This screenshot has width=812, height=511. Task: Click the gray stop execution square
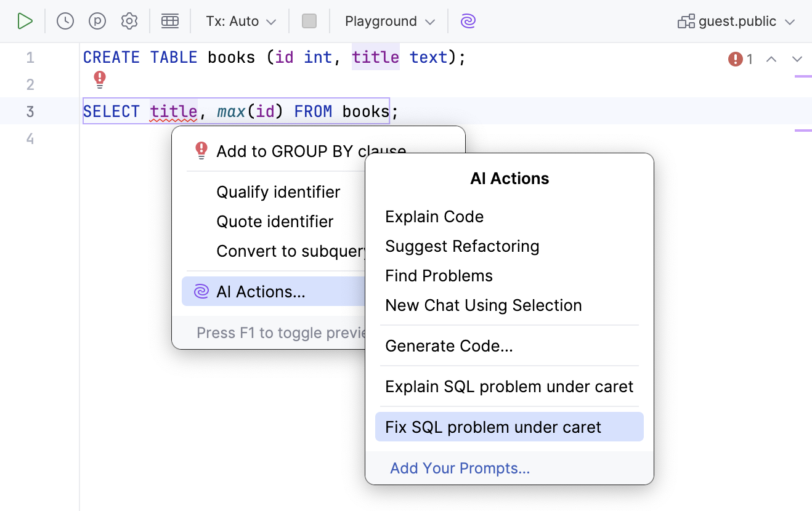point(309,20)
